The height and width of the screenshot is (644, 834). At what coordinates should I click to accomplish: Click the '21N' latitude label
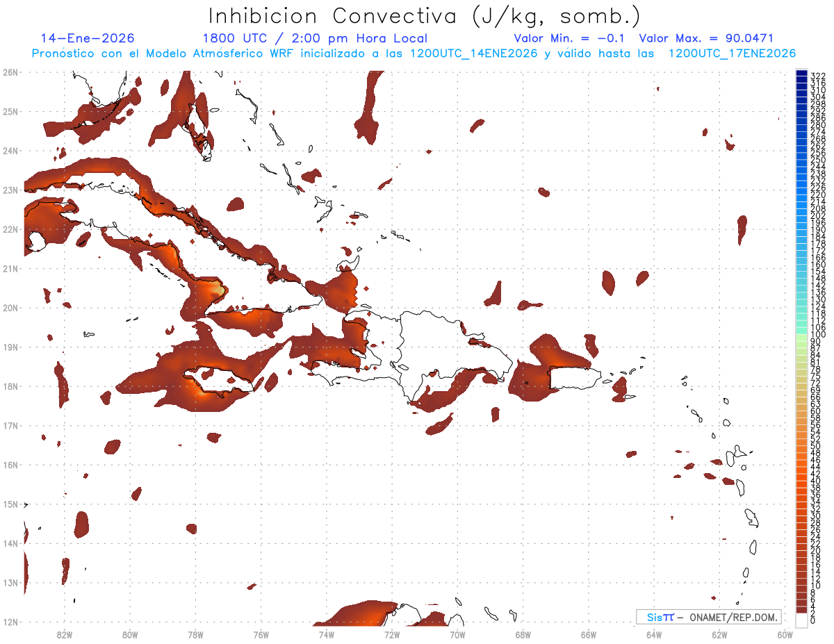10,268
